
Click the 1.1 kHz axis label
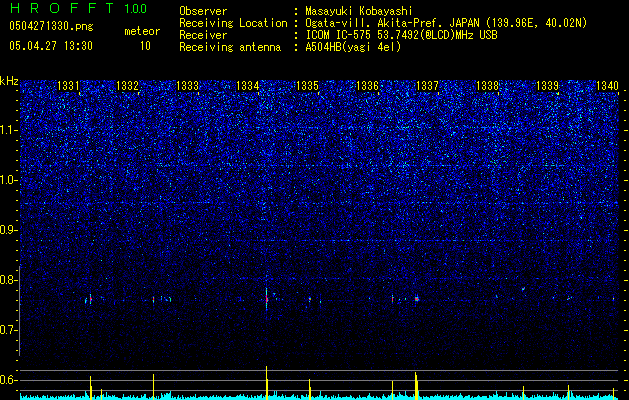tap(8, 130)
